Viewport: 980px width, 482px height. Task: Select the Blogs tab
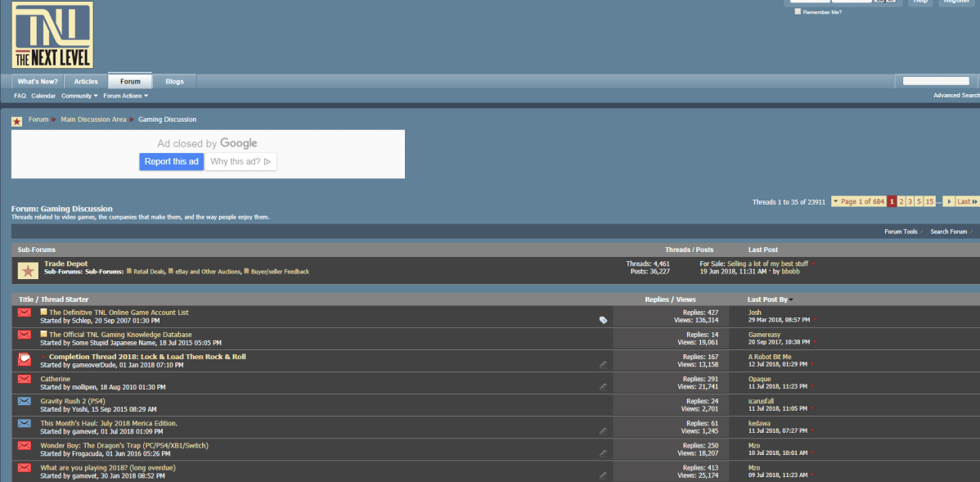(173, 81)
